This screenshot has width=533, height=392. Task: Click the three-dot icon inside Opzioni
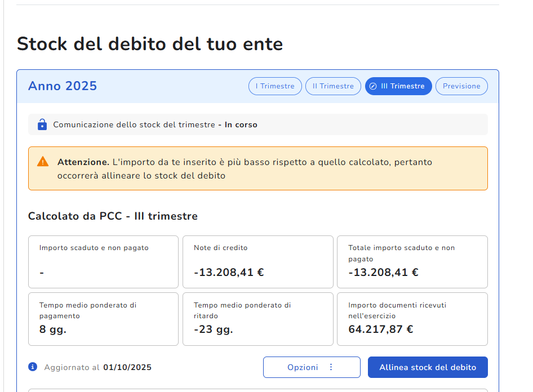331,367
